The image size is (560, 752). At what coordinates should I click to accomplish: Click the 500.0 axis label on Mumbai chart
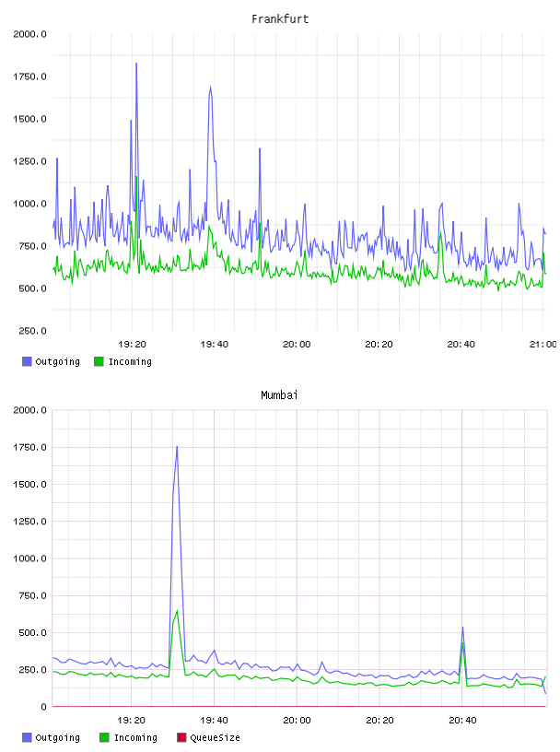[32, 632]
